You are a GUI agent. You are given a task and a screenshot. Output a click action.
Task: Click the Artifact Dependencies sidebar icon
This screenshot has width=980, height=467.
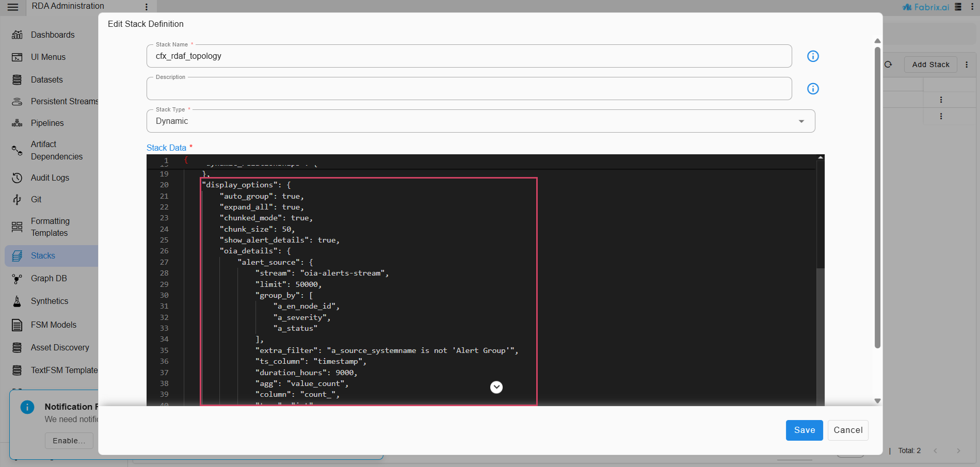17,150
